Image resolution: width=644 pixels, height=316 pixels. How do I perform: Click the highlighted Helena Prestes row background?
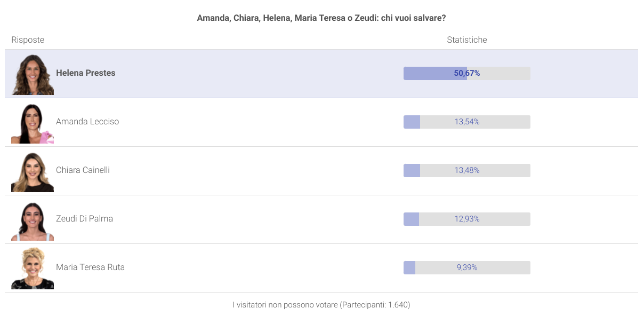pyautogui.click(x=321, y=74)
